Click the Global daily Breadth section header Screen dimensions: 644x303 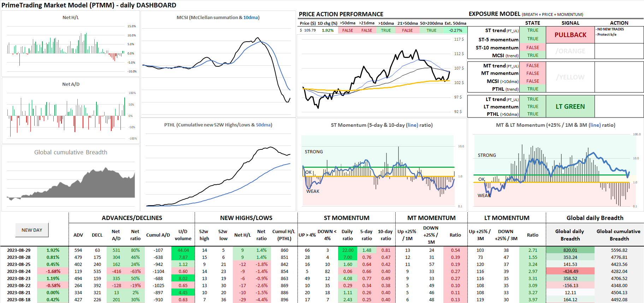click(595, 218)
